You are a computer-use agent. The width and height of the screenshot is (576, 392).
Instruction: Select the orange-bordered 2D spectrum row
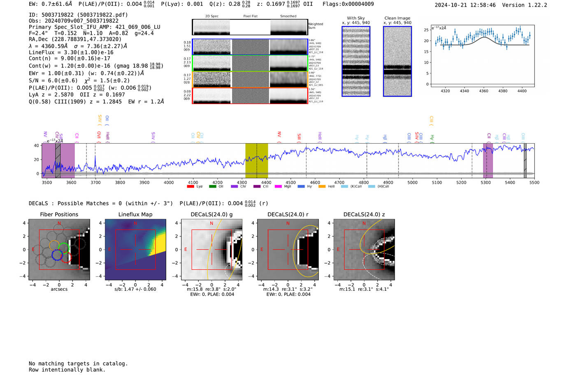(250, 79)
